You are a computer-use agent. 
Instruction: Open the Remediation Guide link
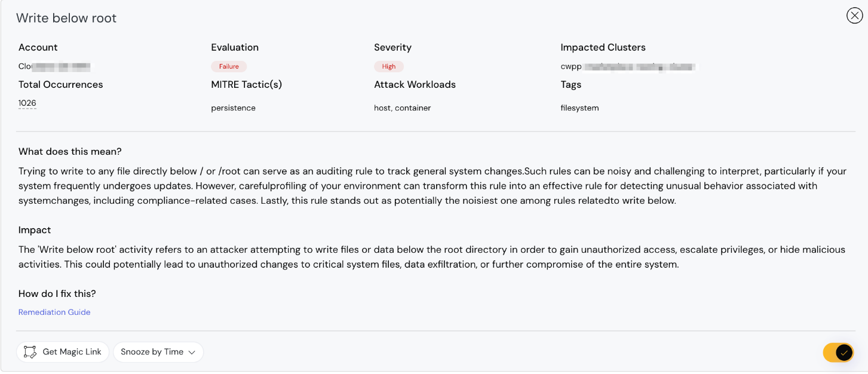(54, 312)
